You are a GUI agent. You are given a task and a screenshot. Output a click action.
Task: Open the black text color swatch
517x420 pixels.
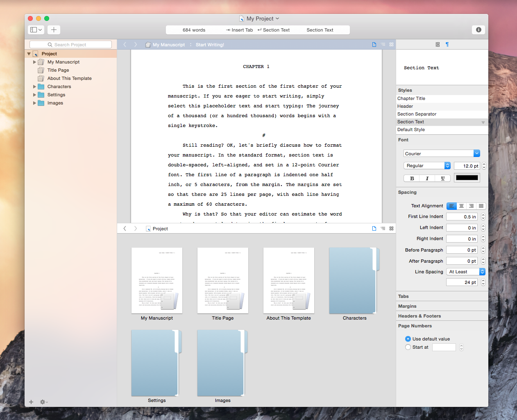pos(467,178)
